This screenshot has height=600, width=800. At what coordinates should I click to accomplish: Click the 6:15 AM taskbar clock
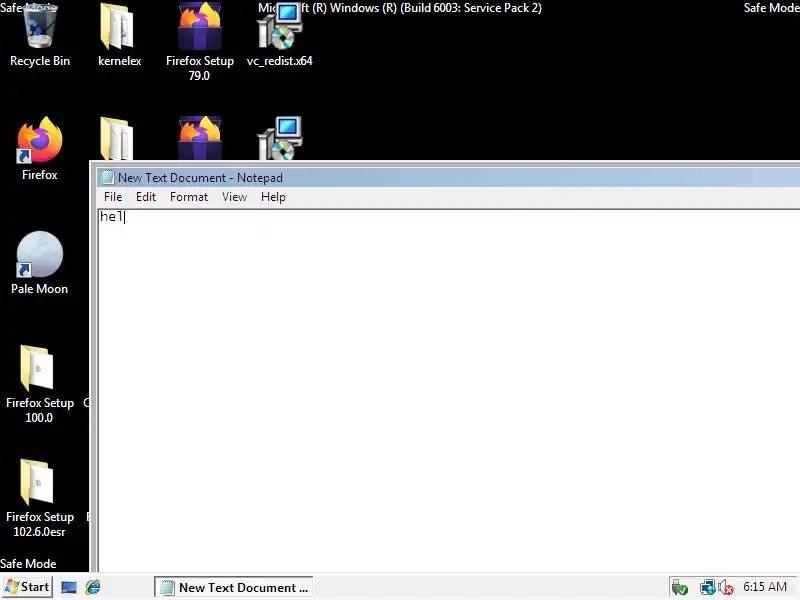tap(764, 587)
